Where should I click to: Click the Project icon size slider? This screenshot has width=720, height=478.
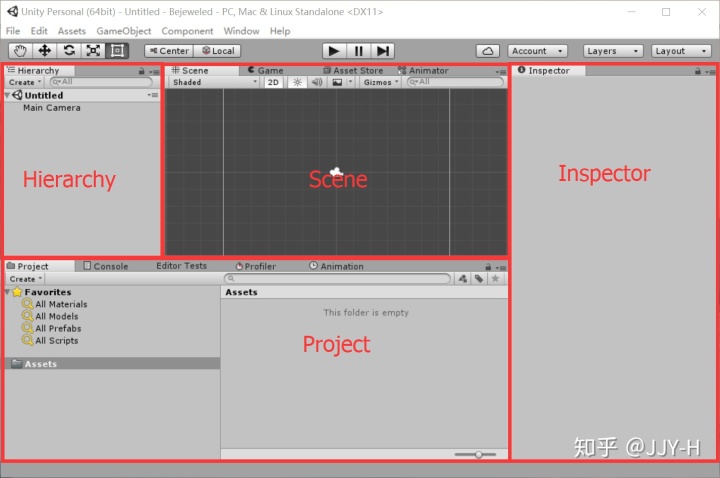coord(475,454)
